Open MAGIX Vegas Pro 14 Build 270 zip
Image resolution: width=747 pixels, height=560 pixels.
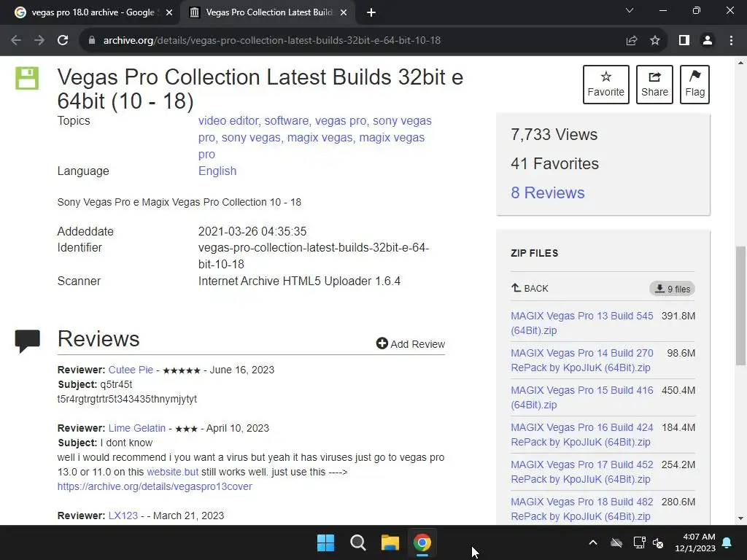tap(581, 360)
